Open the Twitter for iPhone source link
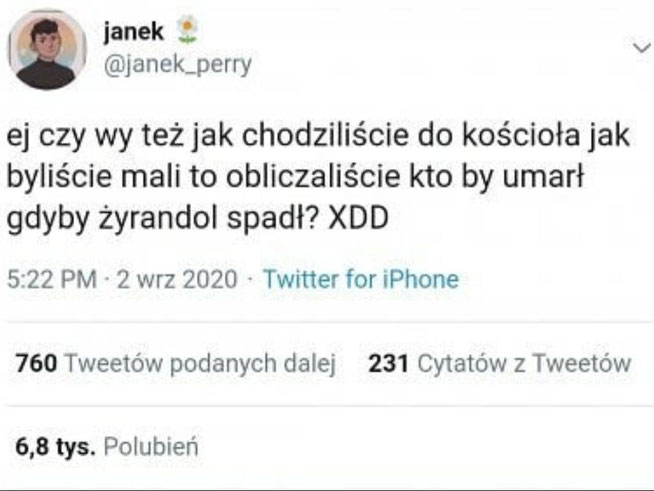654x491 pixels. point(361,279)
